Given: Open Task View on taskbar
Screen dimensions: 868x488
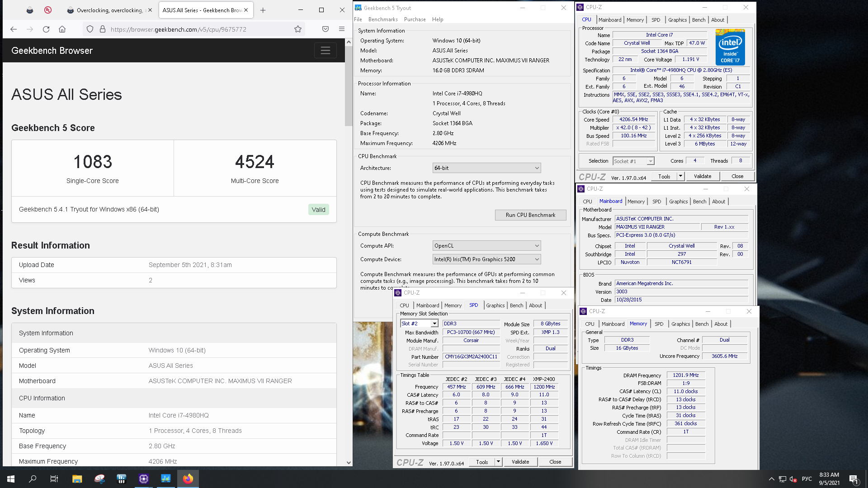Looking at the screenshot, I should point(54,479).
